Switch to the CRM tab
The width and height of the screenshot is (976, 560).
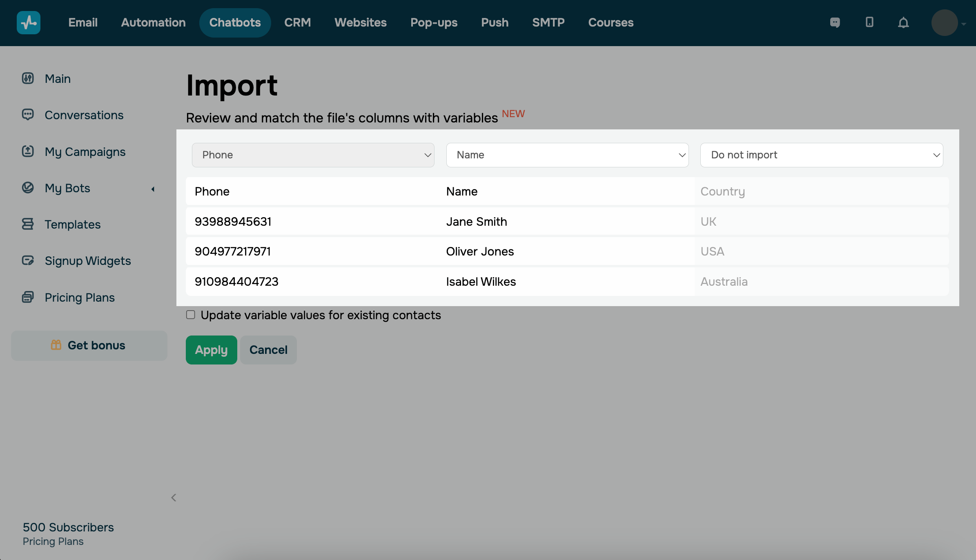[297, 22]
